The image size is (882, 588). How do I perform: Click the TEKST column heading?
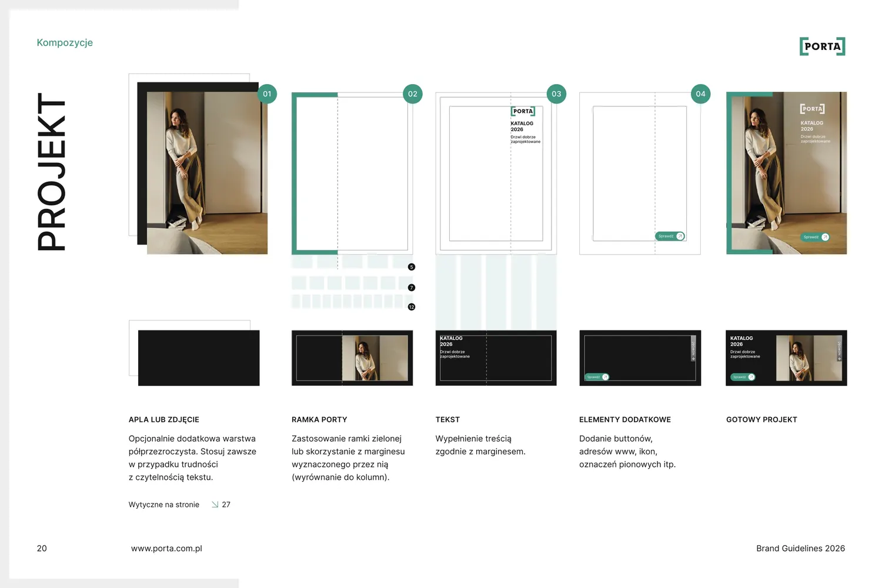[447, 420]
